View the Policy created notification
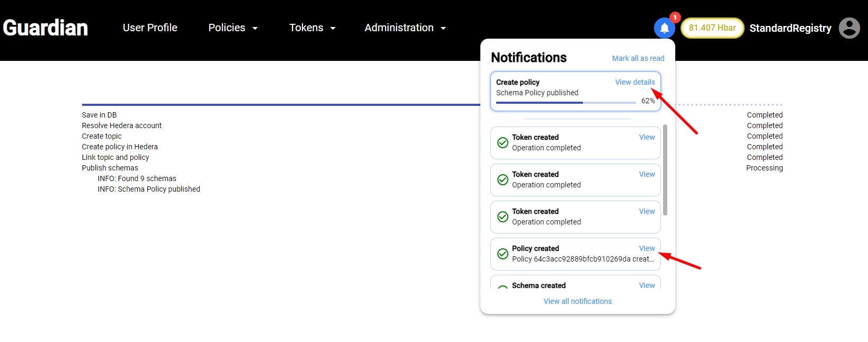 point(647,248)
